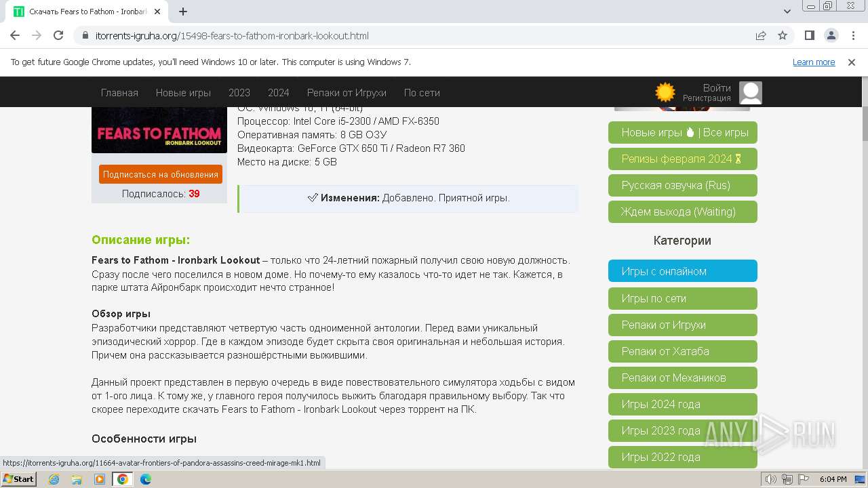Expand the tab search dropdown

(787, 12)
